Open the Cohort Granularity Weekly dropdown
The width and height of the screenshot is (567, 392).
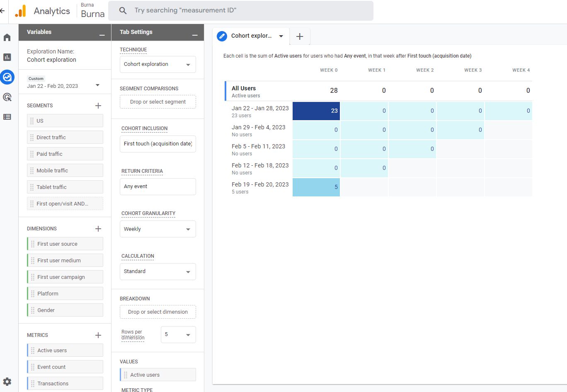pos(157,229)
